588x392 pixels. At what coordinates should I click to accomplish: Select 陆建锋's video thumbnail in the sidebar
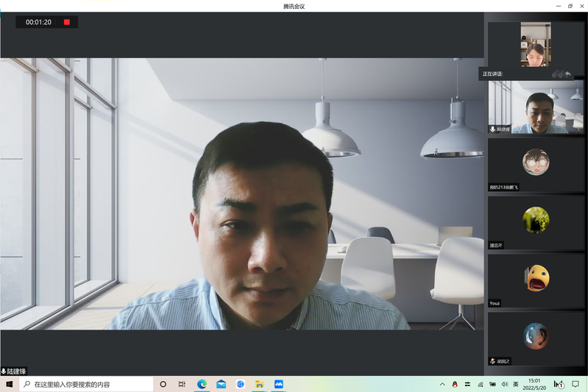click(536, 107)
